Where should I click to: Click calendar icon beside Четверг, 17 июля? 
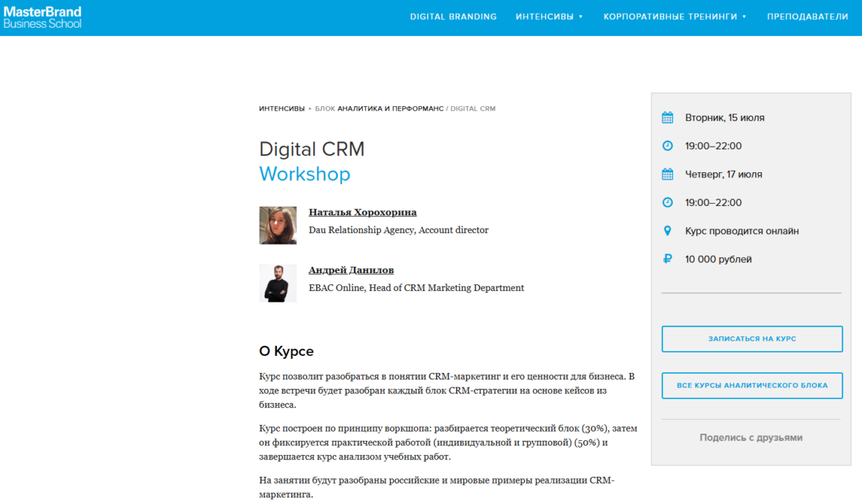click(667, 174)
